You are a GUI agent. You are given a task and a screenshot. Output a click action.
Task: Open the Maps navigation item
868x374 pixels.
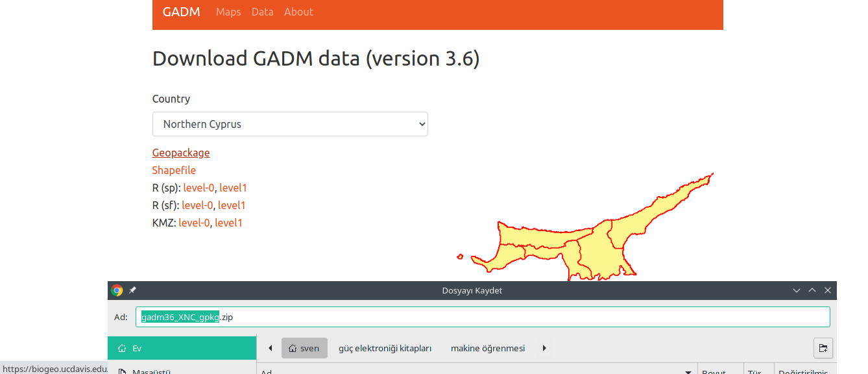[x=228, y=12]
